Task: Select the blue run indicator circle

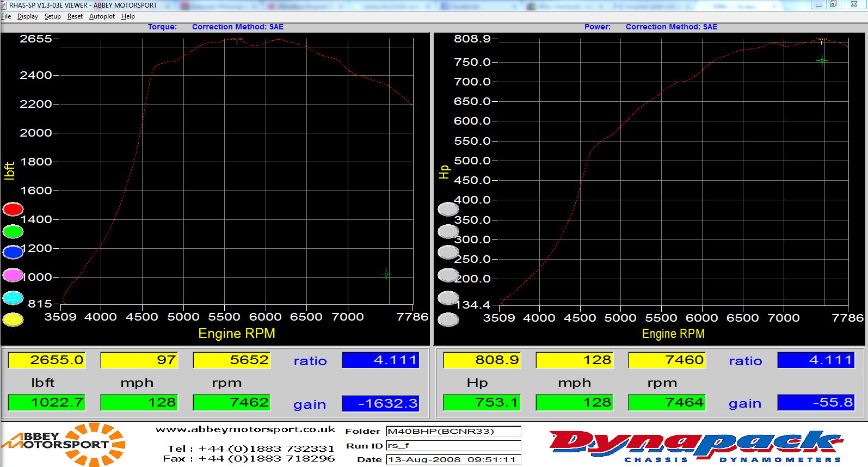Action: (x=13, y=252)
